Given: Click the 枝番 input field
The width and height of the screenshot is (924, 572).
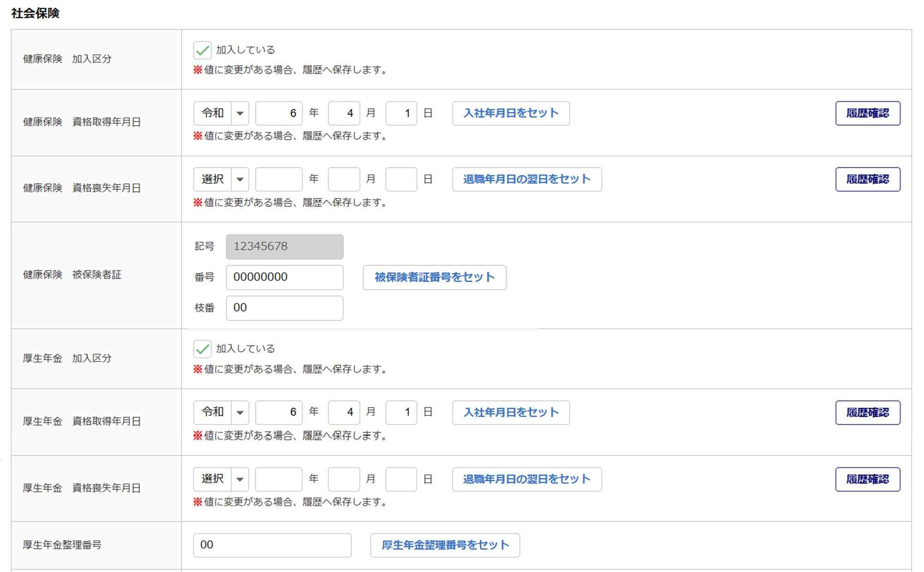Looking at the screenshot, I should click(284, 308).
